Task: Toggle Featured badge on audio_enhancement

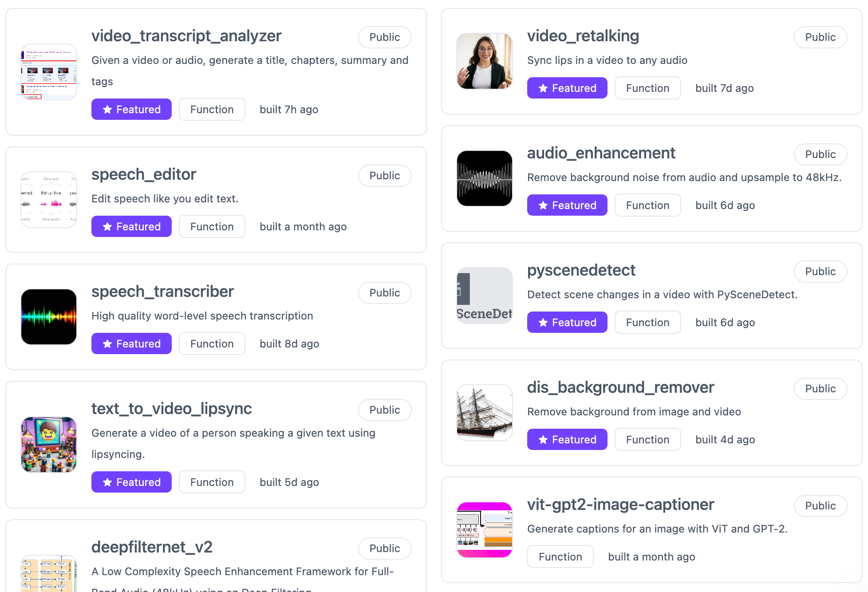Action: pyautogui.click(x=567, y=205)
